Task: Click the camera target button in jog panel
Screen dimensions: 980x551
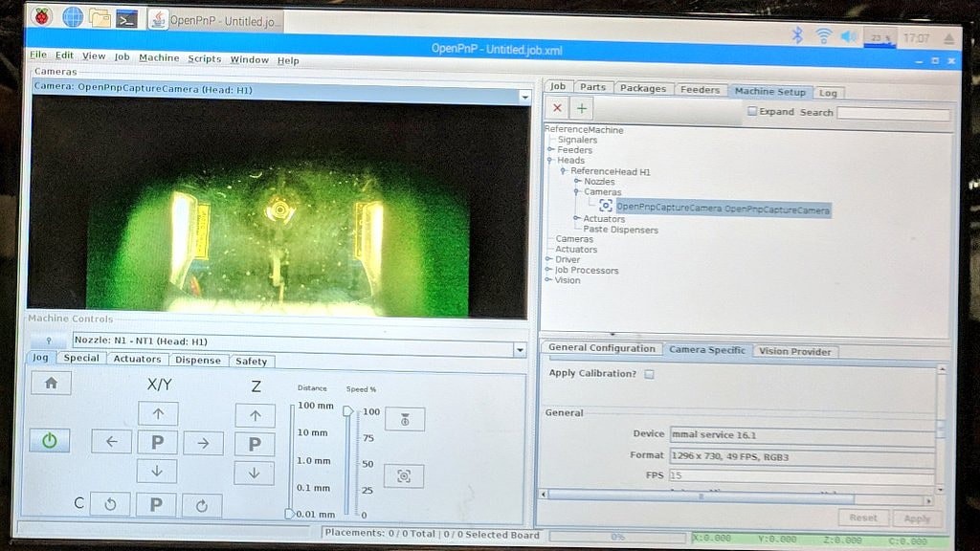Action: click(404, 476)
